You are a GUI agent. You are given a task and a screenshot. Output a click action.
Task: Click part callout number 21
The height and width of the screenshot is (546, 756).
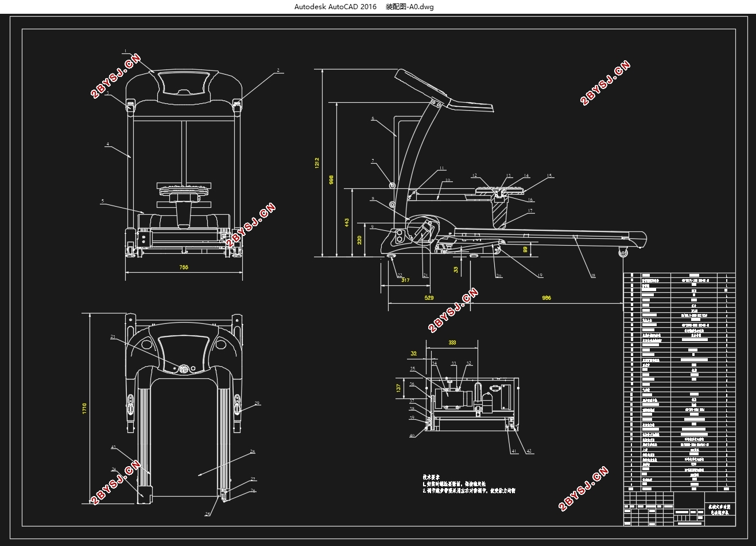coord(425,275)
